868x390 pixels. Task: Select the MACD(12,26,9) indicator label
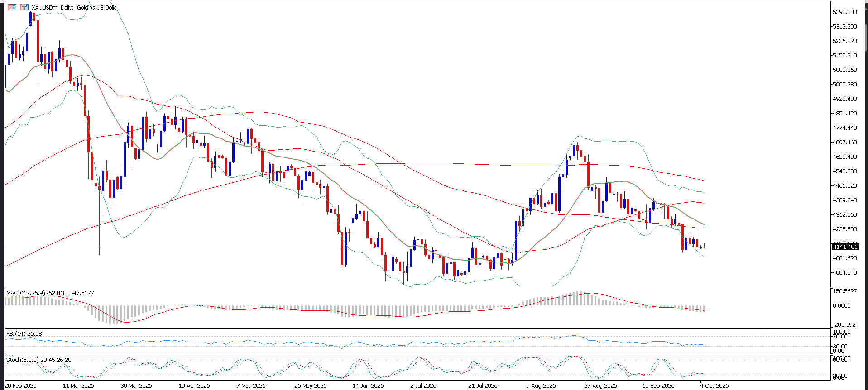click(50, 293)
